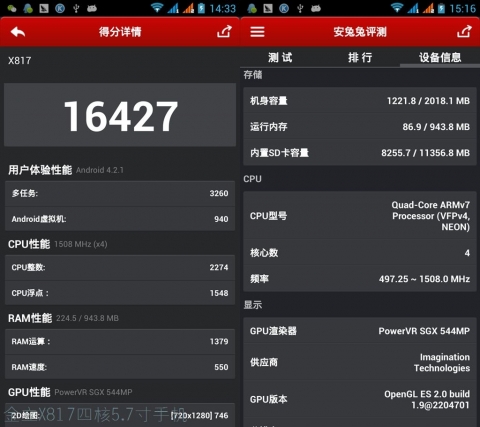The width and height of the screenshot is (480, 427).
Task: Switch to the 排行 tab
Action: (x=360, y=57)
